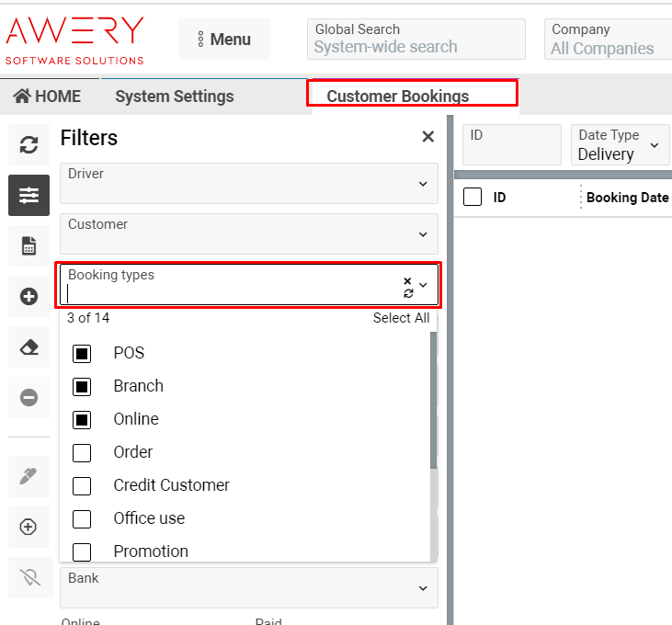Click the refresh icon in left sidebar
The image size is (672, 625).
click(x=28, y=145)
